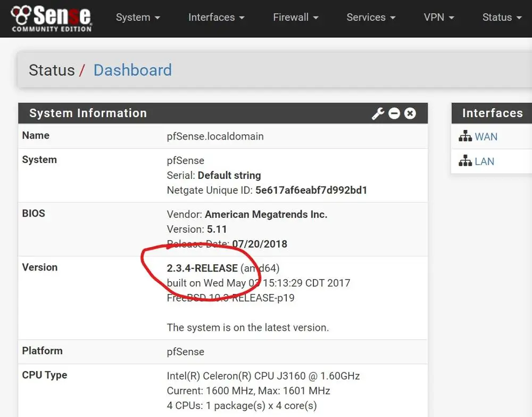The height and width of the screenshot is (417, 532).
Task: Click the '4 CPUs: 1 package(s)' line
Action: click(242, 405)
